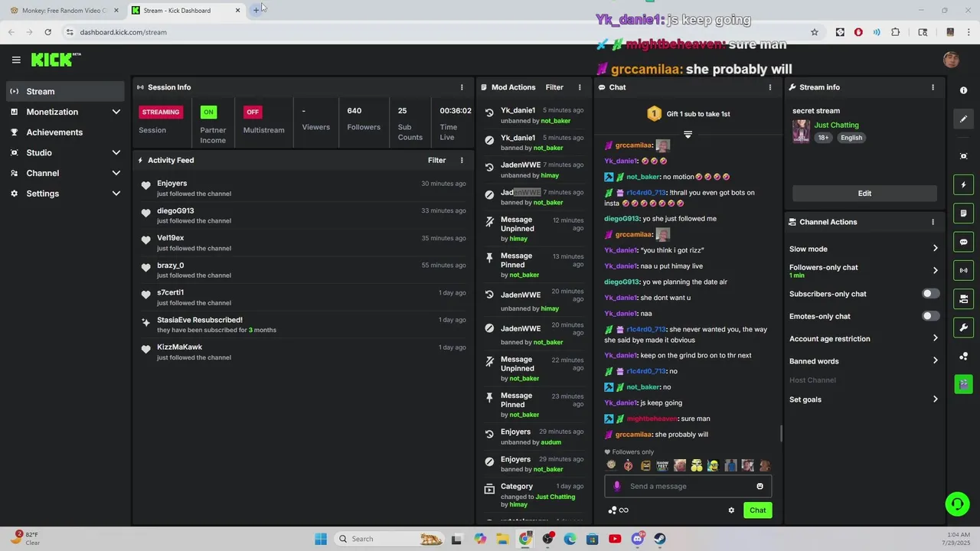Open chat settings gear icon
Image resolution: width=980 pixels, height=551 pixels.
coord(731,510)
